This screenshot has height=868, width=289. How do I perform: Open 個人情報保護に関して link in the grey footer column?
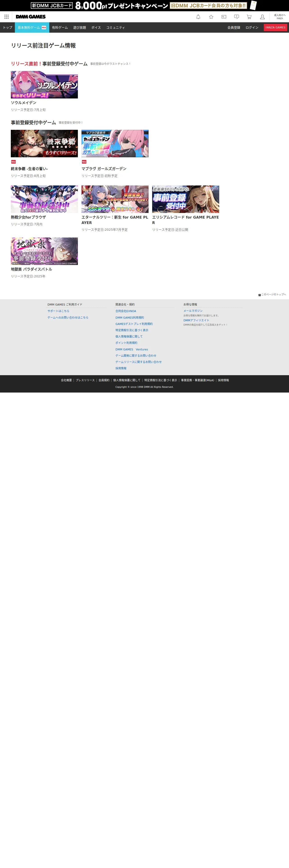coord(129,336)
